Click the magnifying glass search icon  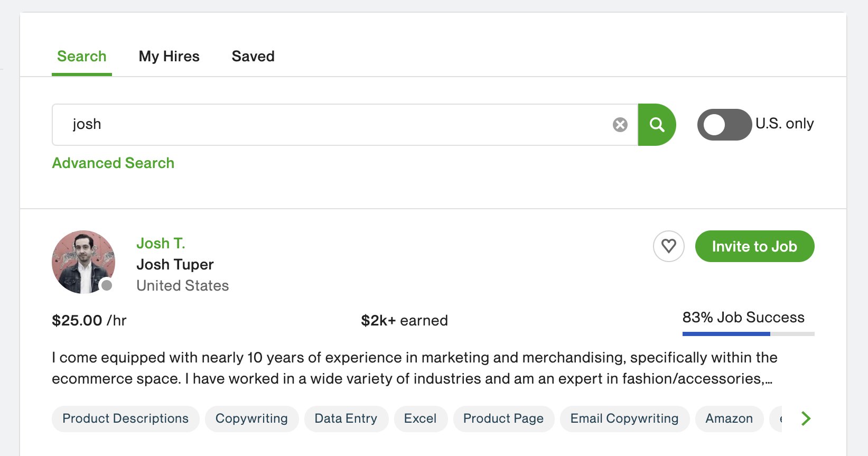(x=657, y=125)
